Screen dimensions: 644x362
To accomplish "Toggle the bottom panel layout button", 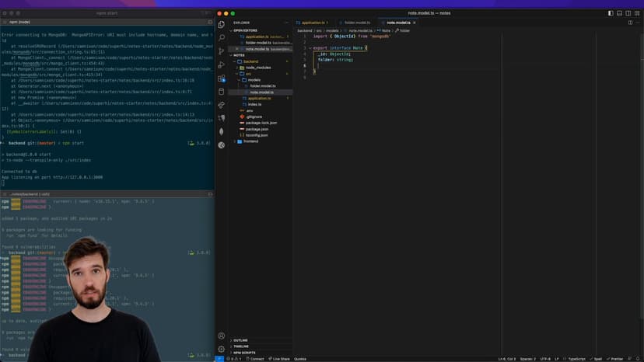I will [619, 13].
